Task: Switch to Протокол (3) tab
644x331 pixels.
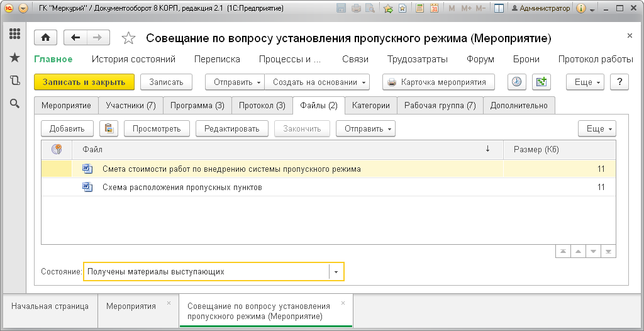Action: 262,105
